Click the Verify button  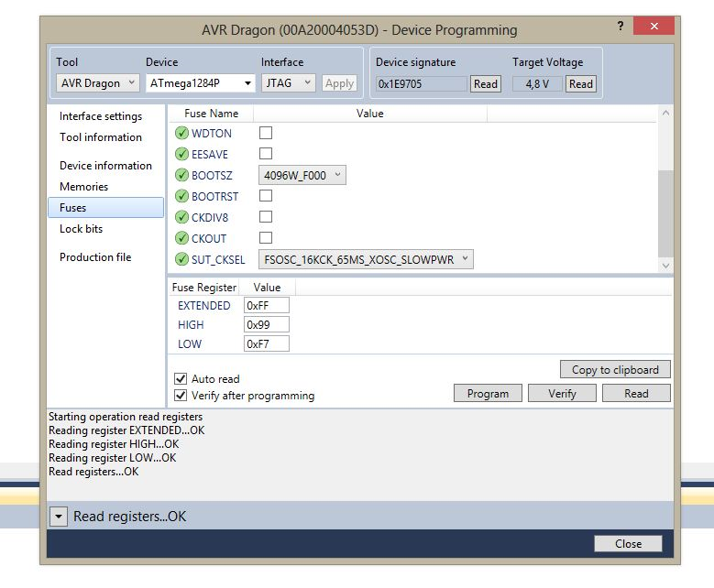pos(562,393)
